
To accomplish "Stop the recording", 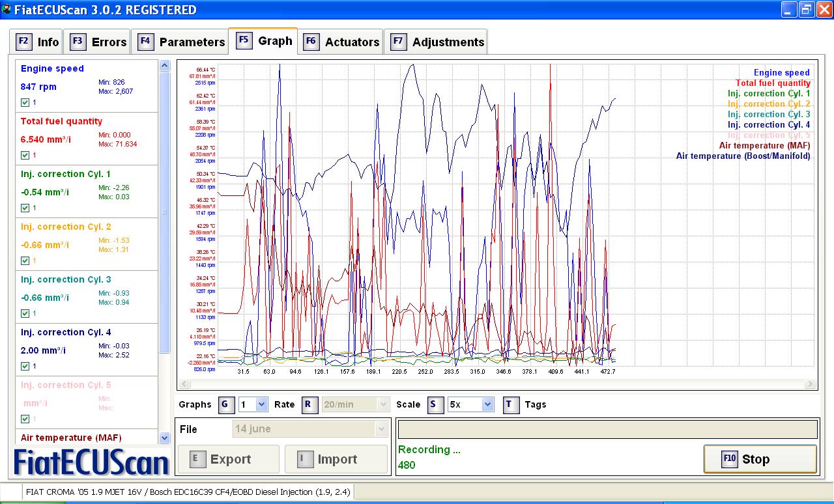I will (760, 459).
